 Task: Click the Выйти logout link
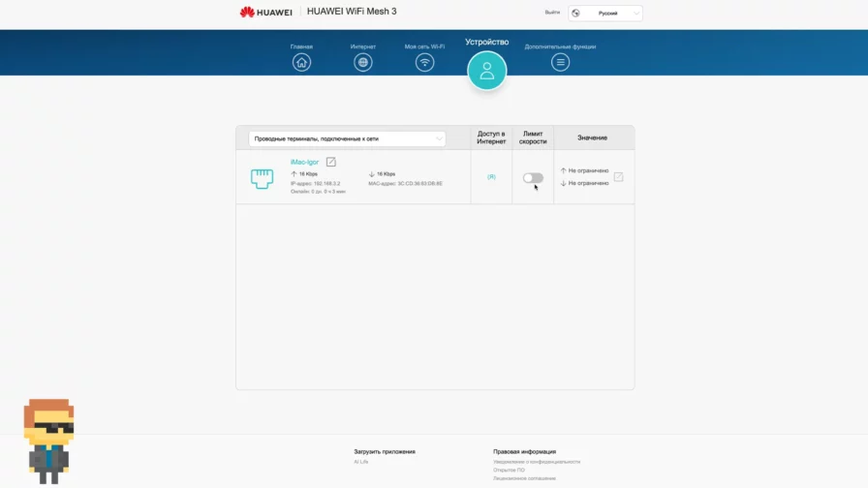[552, 13]
